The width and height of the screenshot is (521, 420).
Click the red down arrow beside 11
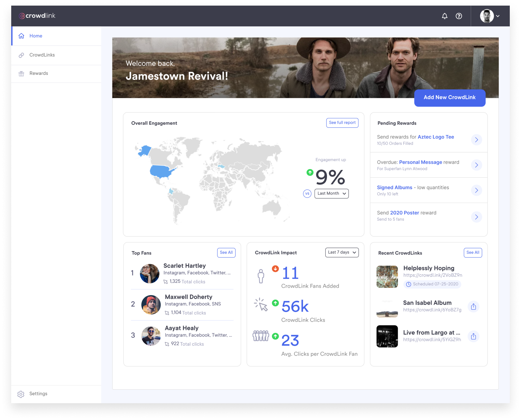pyautogui.click(x=275, y=269)
